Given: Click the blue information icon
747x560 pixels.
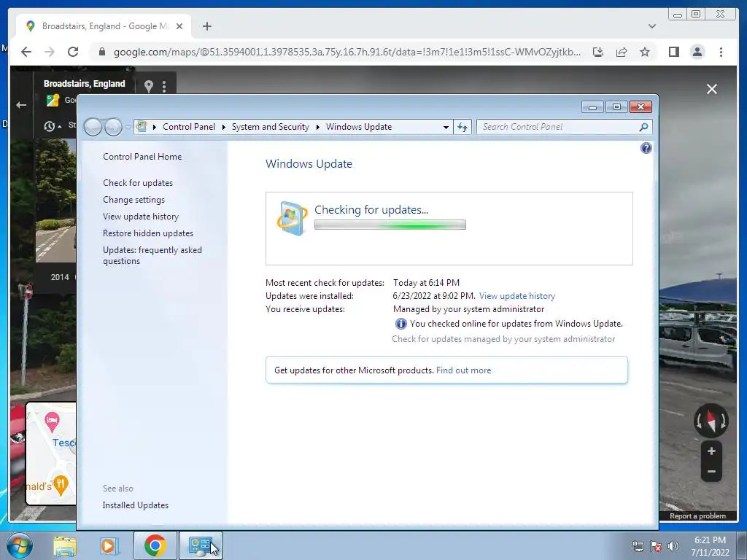Looking at the screenshot, I should pyautogui.click(x=400, y=324).
